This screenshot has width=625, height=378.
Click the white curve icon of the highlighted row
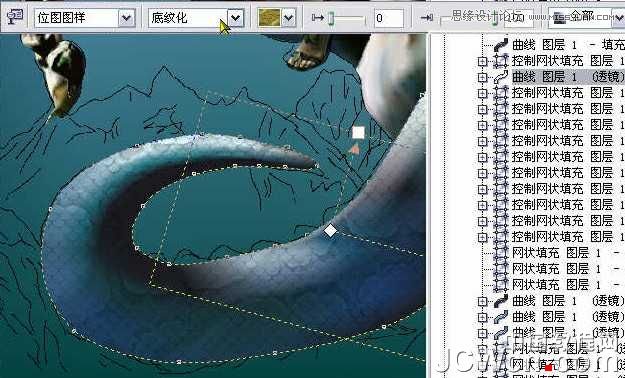click(x=501, y=77)
